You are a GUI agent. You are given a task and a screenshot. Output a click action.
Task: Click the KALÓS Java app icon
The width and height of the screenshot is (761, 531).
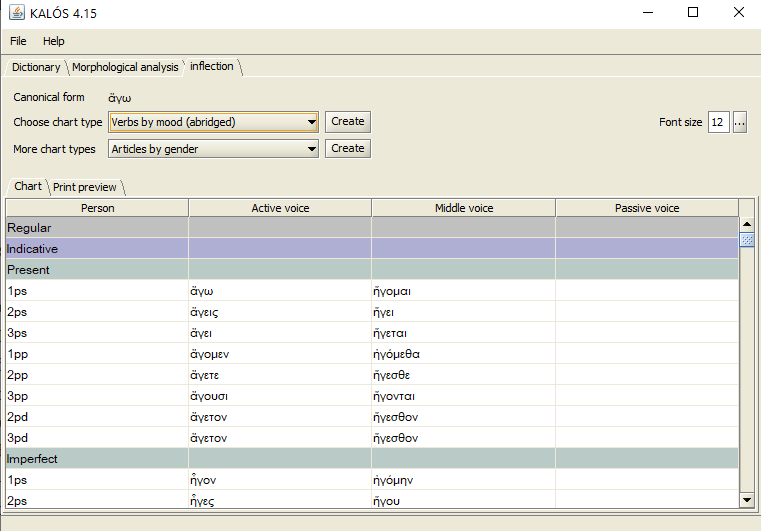pos(15,13)
